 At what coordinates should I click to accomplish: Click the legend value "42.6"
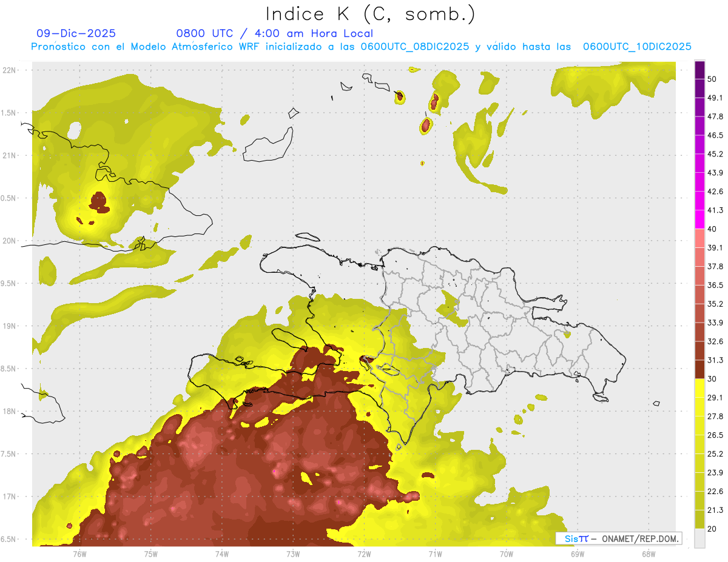[715, 192]
